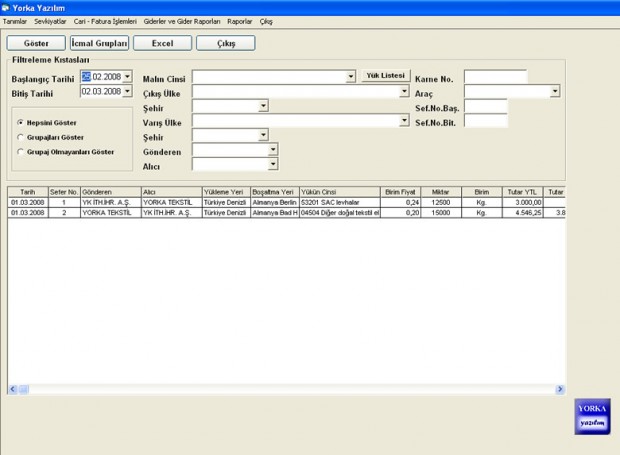Click the Tutar YTL column header
Screen dimensions: 620x455
coord(522,192)
